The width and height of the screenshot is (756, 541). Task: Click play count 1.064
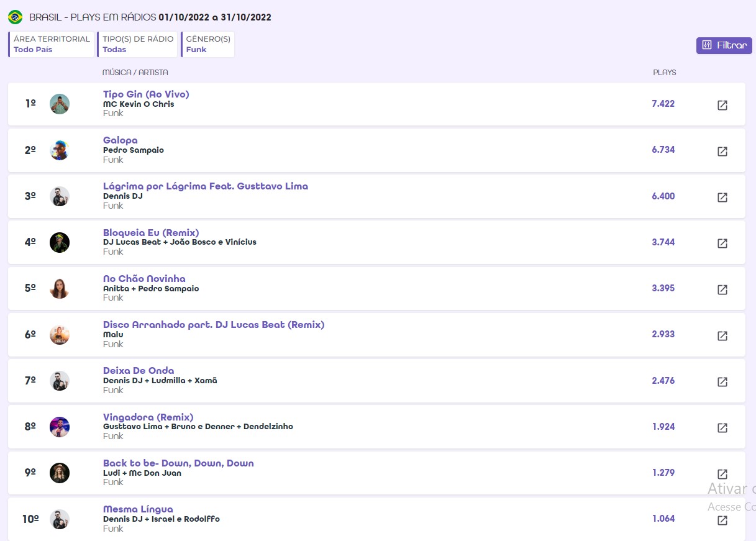point(663,519)
